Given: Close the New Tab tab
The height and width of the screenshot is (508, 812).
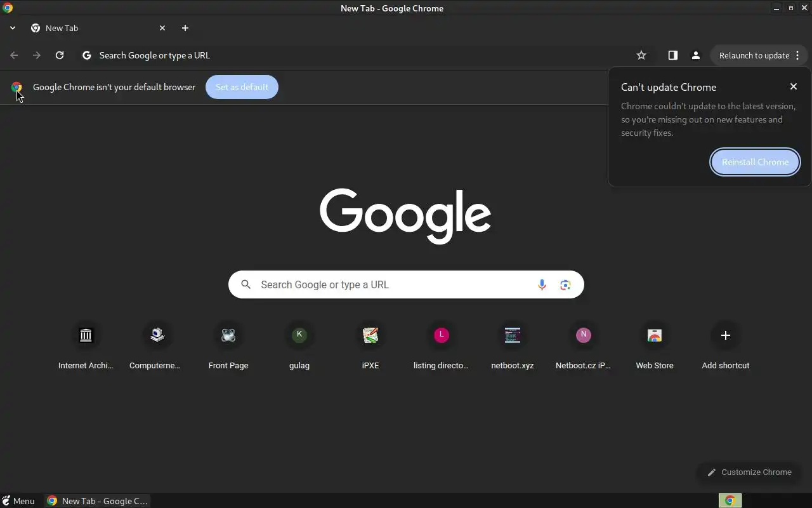Looking at the screenshot, I should [x=162, y=28].
